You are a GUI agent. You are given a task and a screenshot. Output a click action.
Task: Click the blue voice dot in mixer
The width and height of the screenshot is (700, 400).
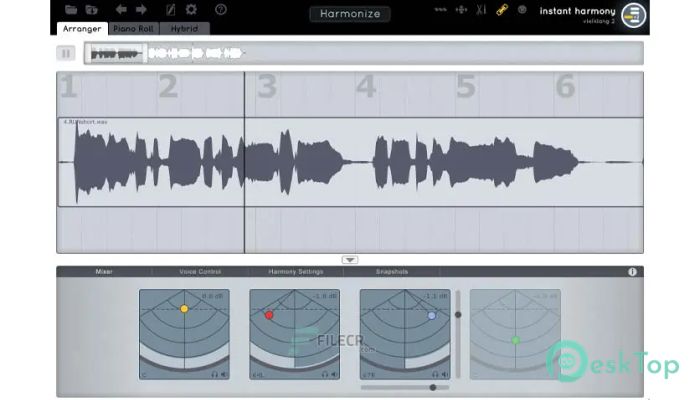pos(432,316)
